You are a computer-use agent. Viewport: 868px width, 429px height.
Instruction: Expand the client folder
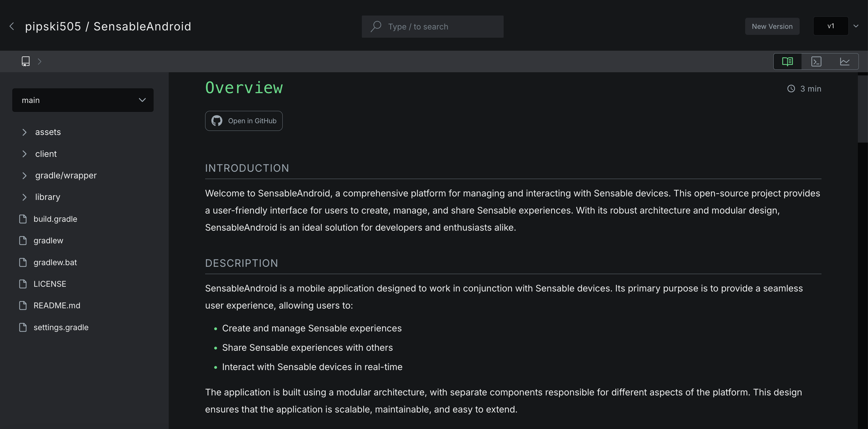(x=24, y=154)
